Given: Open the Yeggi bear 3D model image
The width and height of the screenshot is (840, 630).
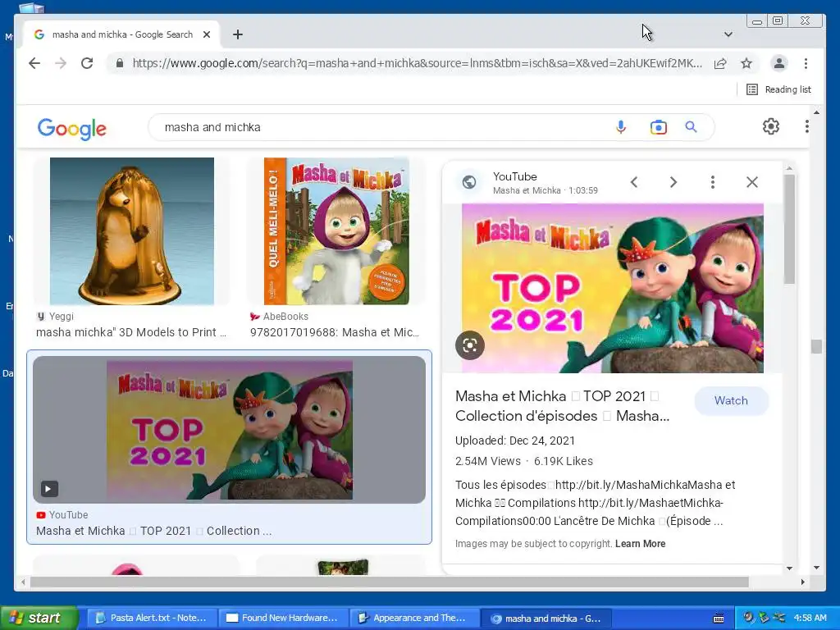Looking at the screenshot, I should [x=132, y=231].
